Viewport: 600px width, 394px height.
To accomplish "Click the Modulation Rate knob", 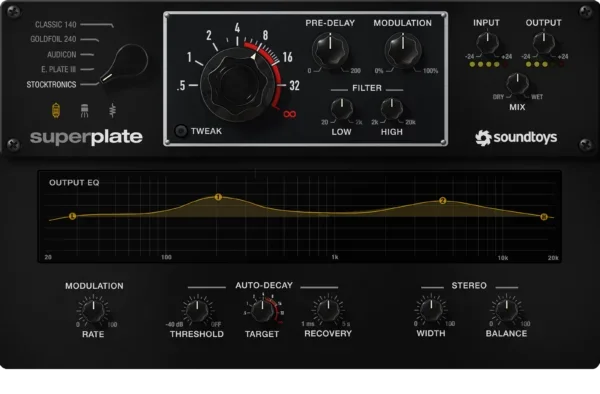I will [x=93, y=311].
